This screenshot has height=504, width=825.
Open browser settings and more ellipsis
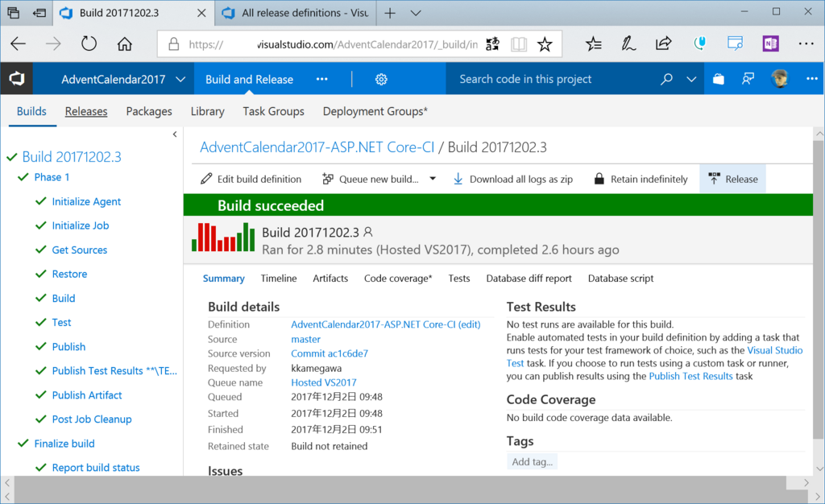(806, 43)
